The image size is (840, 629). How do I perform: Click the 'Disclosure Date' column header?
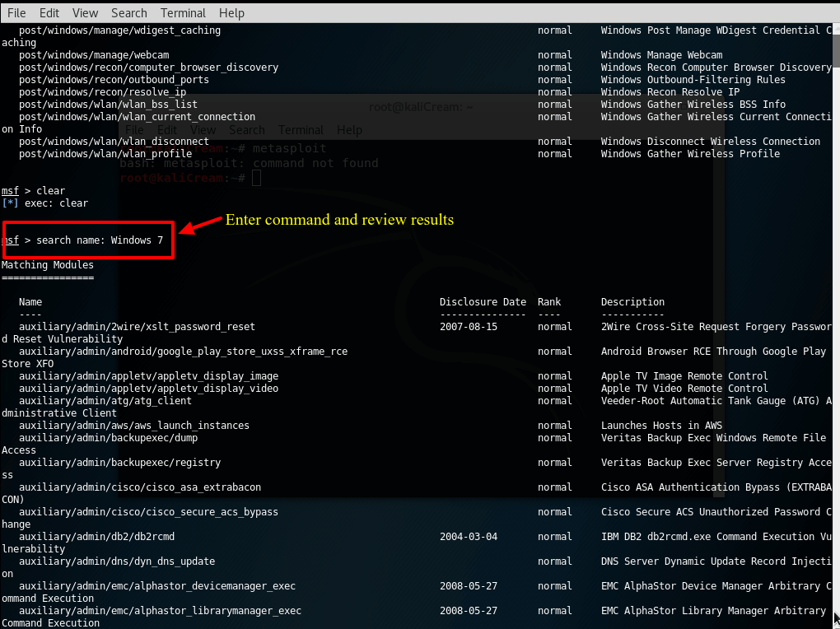click(x=482, y=302)
